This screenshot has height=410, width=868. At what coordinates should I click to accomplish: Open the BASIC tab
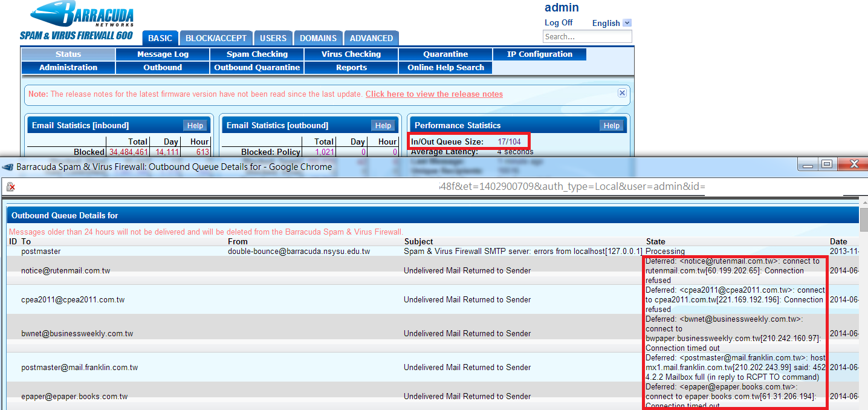pyautogui.click(x=160, y=37)
